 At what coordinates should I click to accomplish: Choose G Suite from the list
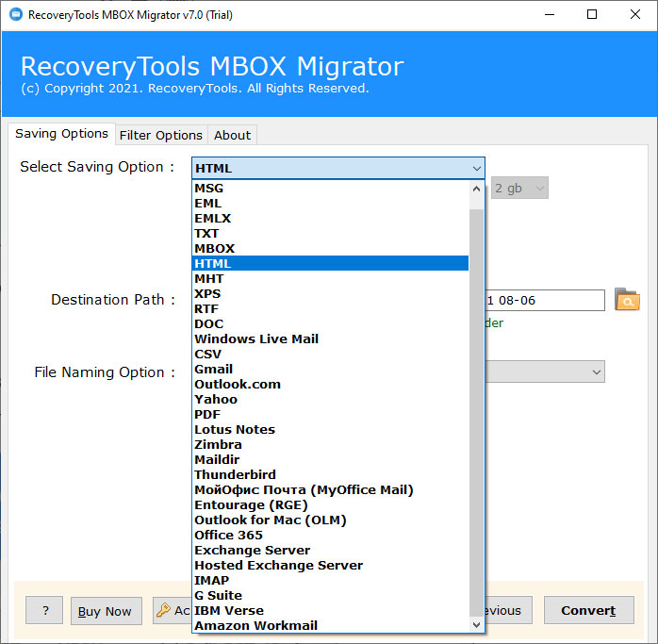click(x=330, y=596)
